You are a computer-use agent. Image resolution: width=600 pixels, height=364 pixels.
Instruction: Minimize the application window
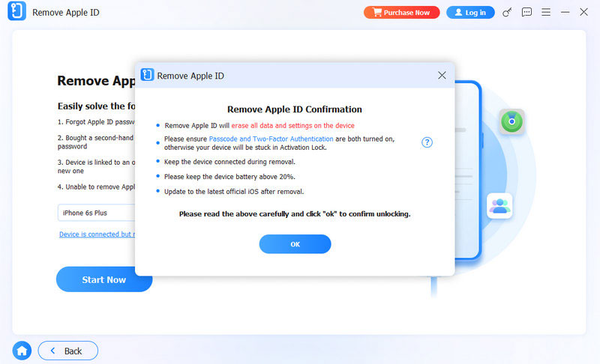[x=565, y=12]
